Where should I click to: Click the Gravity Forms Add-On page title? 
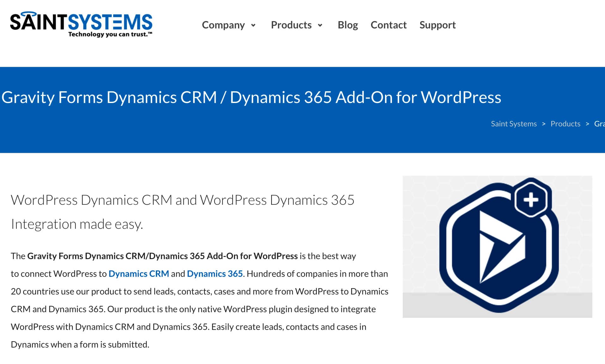coord(251,97)
